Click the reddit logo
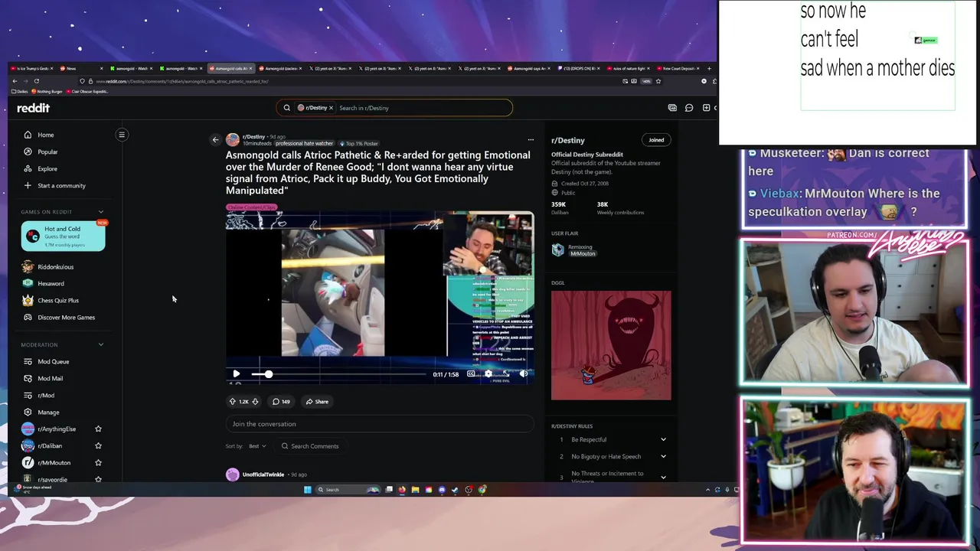Image resolution: width=980 pixels, height=551 pixels. point(33,108)
